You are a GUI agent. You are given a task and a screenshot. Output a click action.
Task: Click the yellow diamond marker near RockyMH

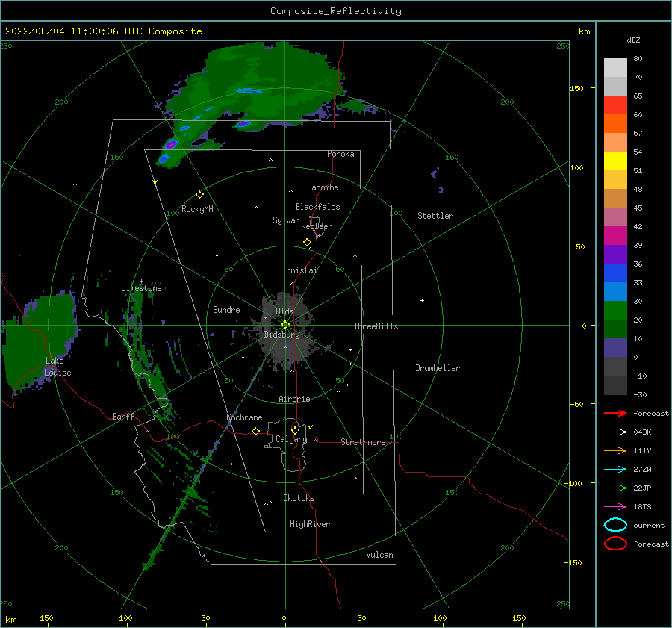pyautogui.click(x=199, y=195)
